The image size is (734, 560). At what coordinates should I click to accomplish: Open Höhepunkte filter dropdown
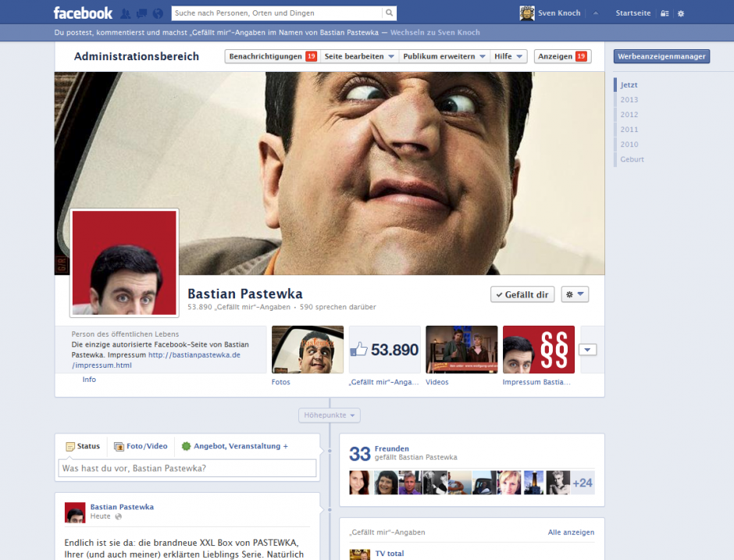[x=330, y=416]
